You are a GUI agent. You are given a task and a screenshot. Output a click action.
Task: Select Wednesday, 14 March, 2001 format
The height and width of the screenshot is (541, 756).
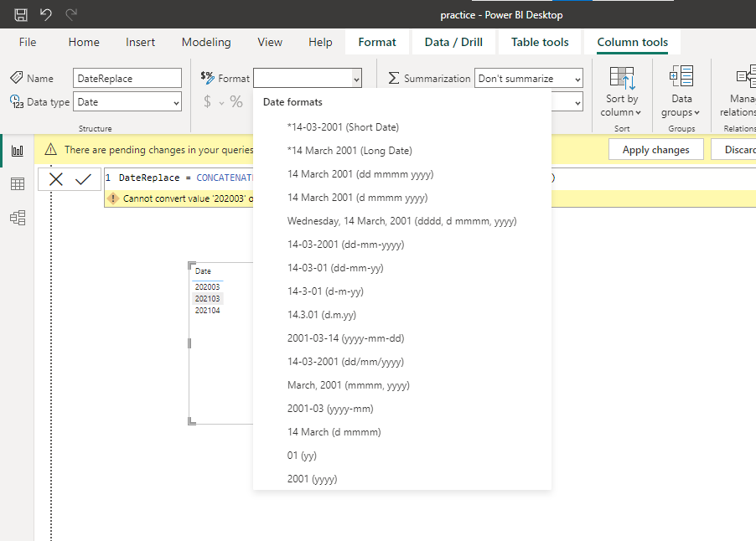tap(402, 221)
